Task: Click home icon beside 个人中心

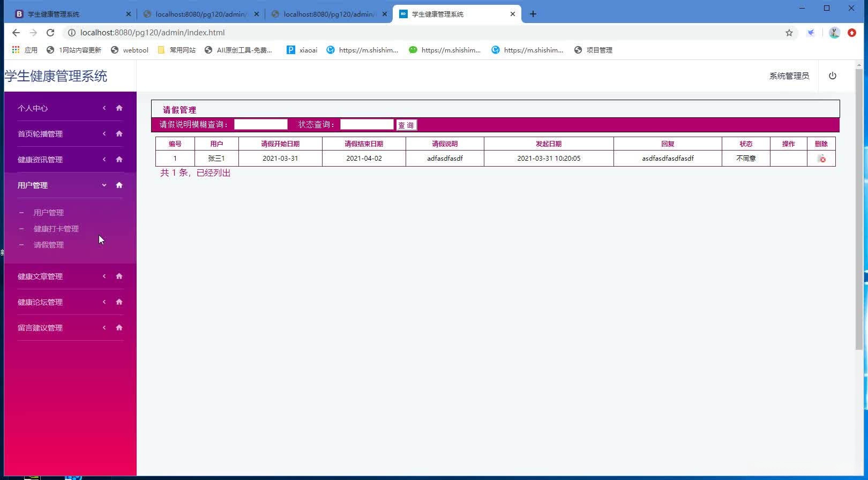Action: (119, 108)
